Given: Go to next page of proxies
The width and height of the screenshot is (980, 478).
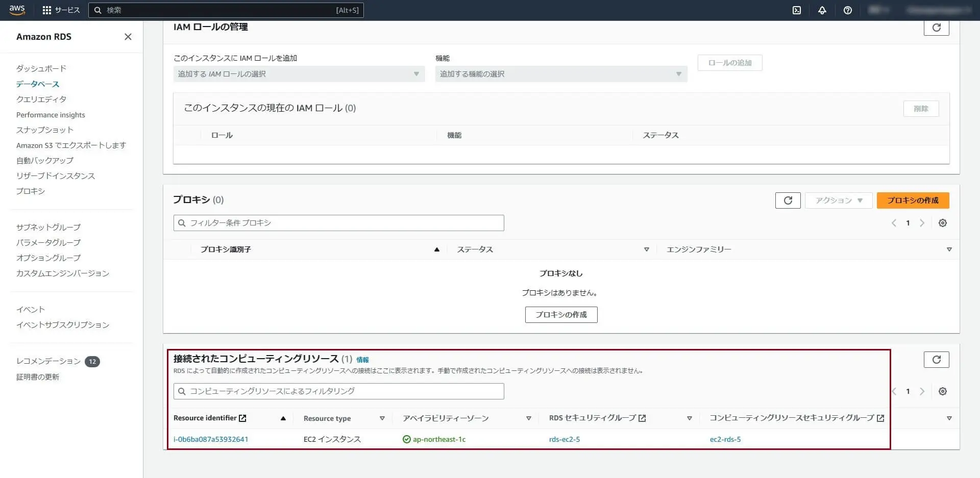Looking at the screenshot, I should [x=922, y=223].
